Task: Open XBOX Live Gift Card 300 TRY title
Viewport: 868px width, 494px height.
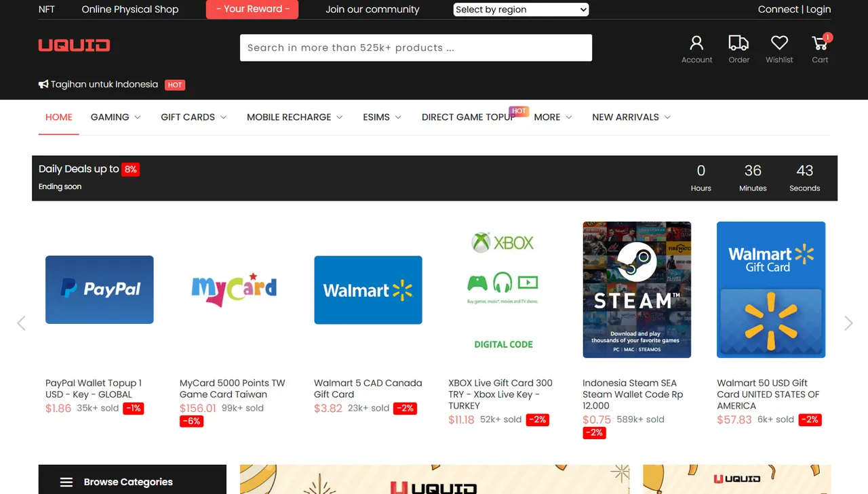Action: (x=500, y=394)
